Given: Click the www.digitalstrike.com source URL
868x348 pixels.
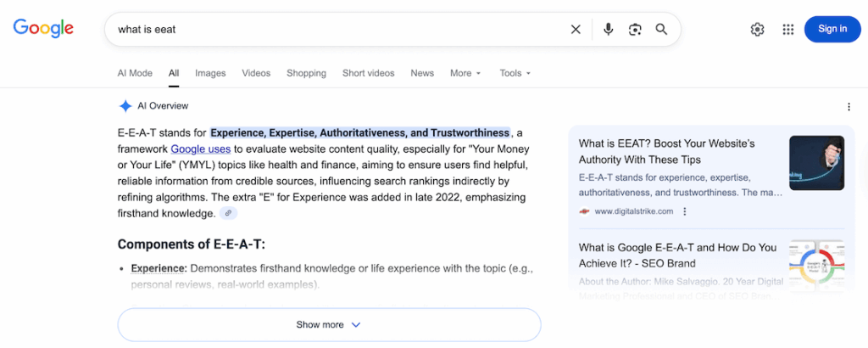Looking at the screenshot, I should click(634, 211).
